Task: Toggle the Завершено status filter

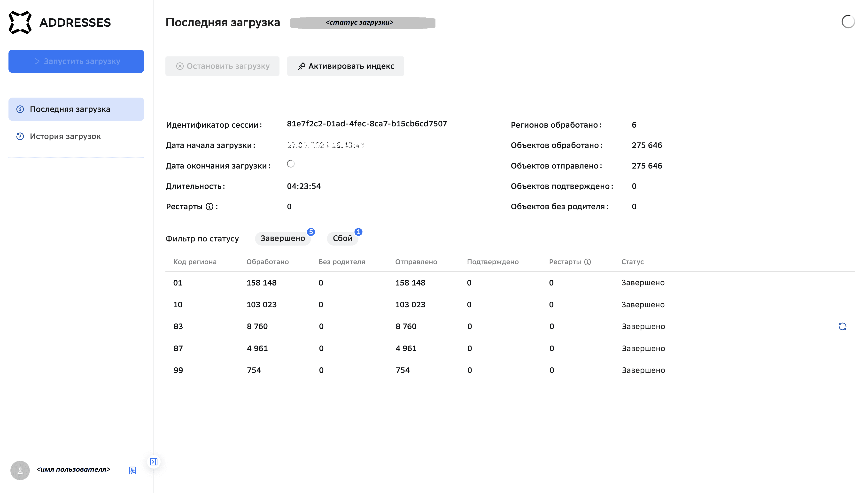Action: coord(282,238)
